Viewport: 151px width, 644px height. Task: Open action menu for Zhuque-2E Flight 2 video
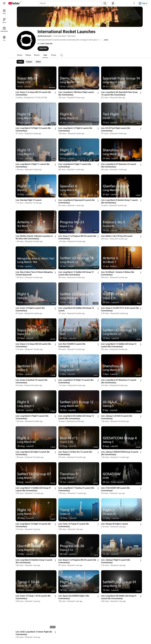141,525
